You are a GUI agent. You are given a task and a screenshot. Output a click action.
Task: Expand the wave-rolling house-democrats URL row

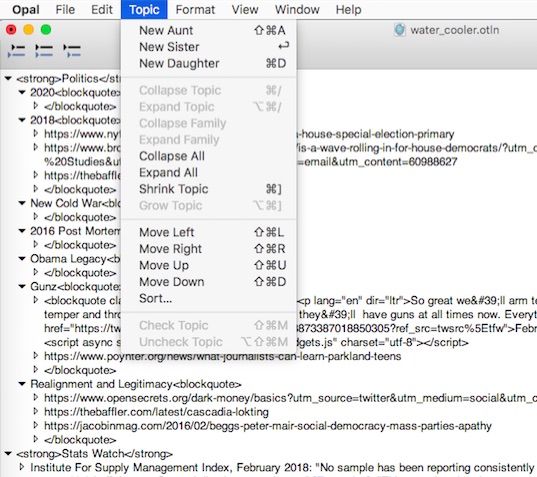[x=36, y=148]
